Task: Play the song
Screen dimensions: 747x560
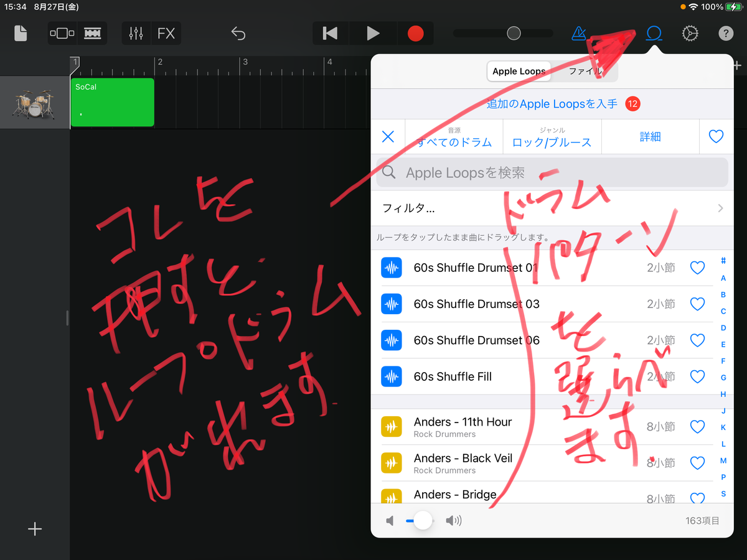Action: [x=373, y=33]
